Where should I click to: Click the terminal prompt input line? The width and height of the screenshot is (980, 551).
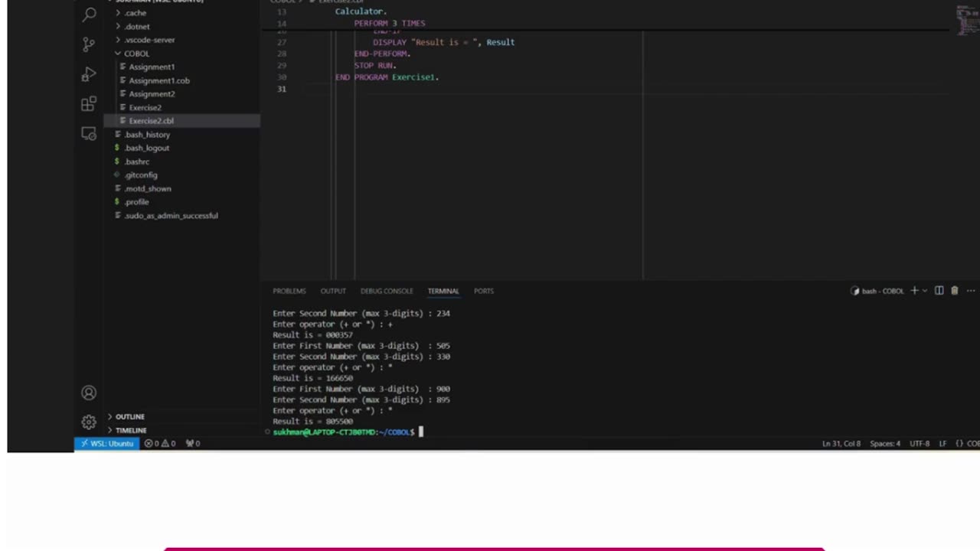pyautogui.click(x=348, y=432)
